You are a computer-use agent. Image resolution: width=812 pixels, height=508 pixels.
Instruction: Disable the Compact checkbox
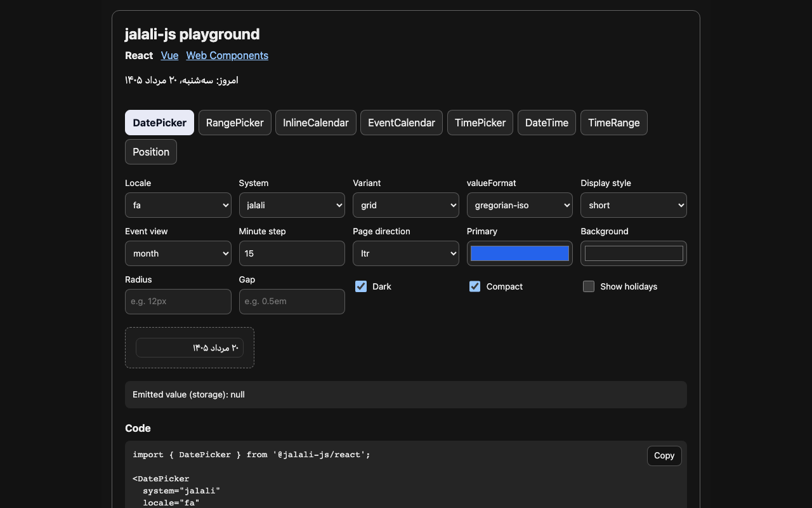coord(475,286)
